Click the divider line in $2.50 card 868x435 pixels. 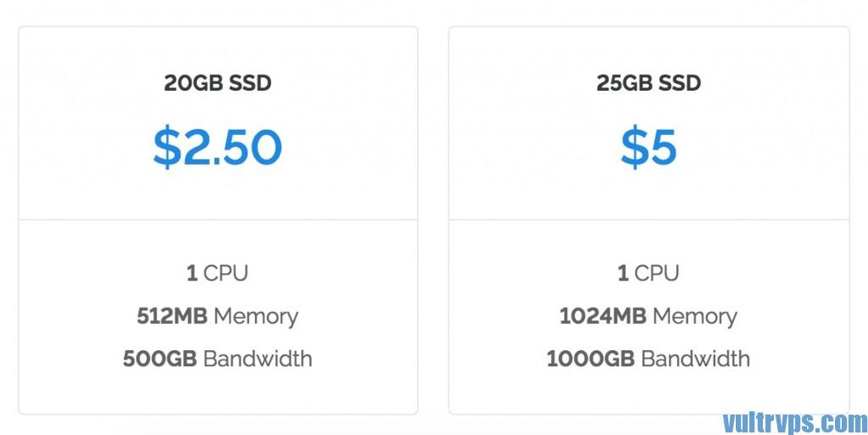click(x=218, y=220)
